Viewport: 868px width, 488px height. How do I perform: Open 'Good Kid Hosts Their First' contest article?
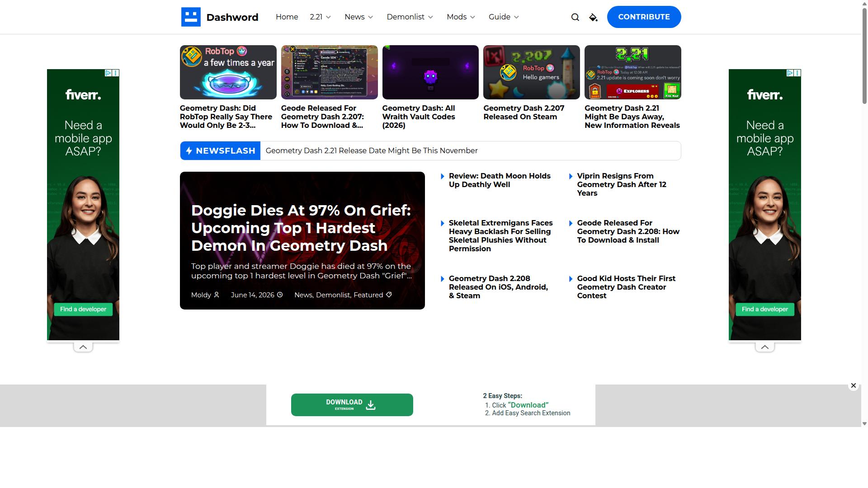(626, 287)
